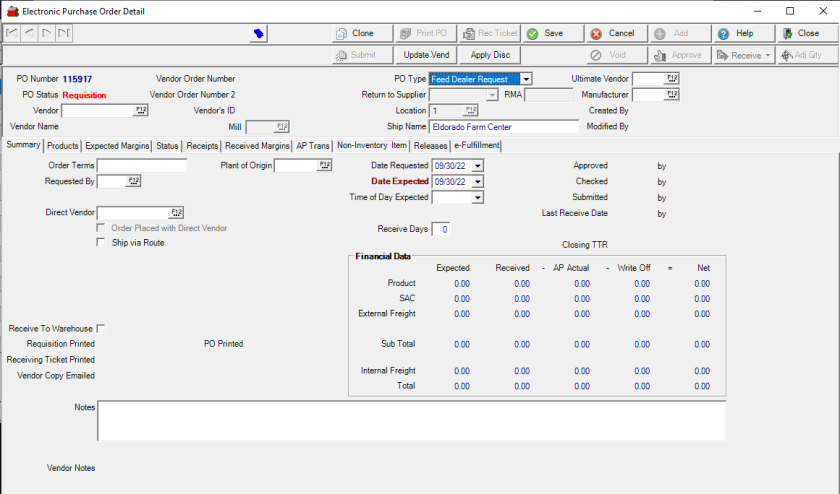Cancel the current changes
The width and height of the screenshot is (840, 494).
click(x=612, y=33)
